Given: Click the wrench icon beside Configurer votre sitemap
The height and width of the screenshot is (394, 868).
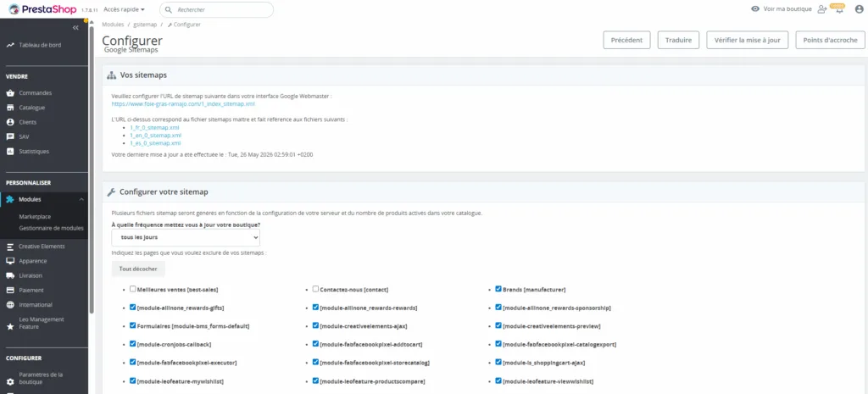Looking at the screenshot, I should [111, 192].
